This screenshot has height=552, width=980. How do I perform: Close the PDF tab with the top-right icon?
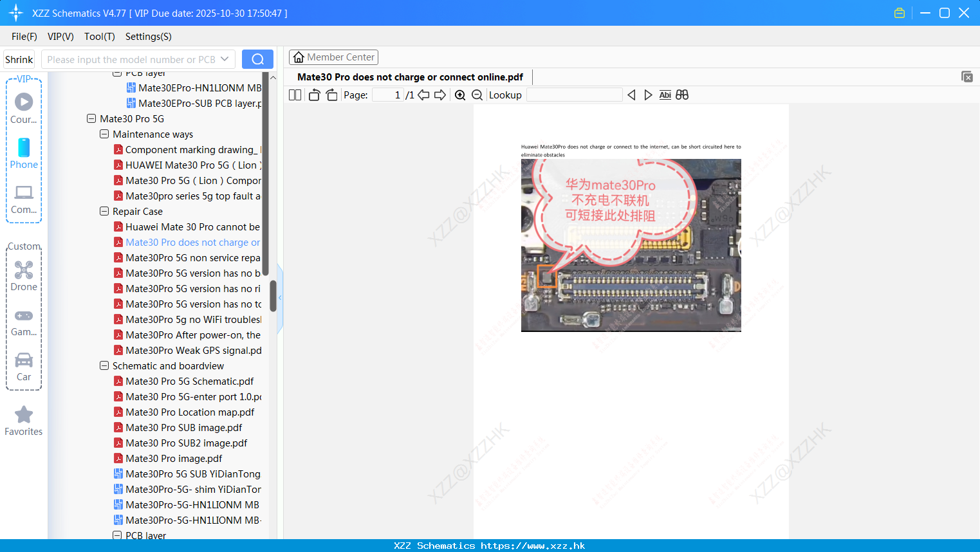967,77
